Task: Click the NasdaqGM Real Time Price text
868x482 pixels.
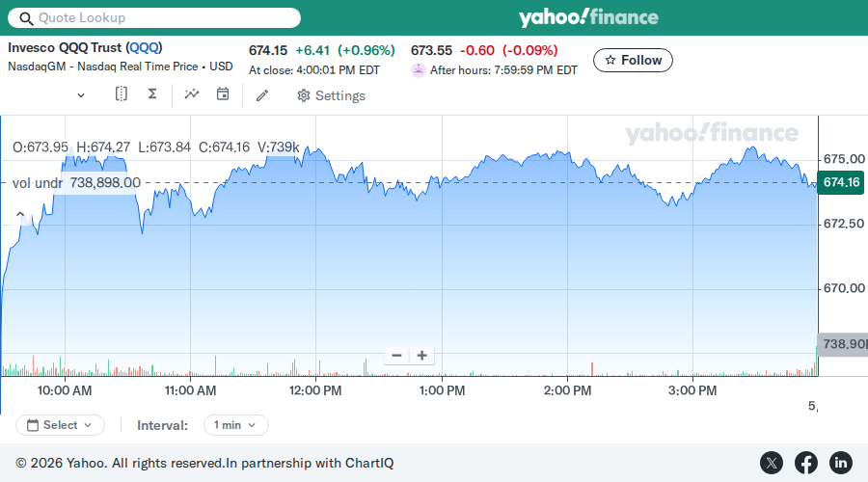Action: click(x=121, y=67)
